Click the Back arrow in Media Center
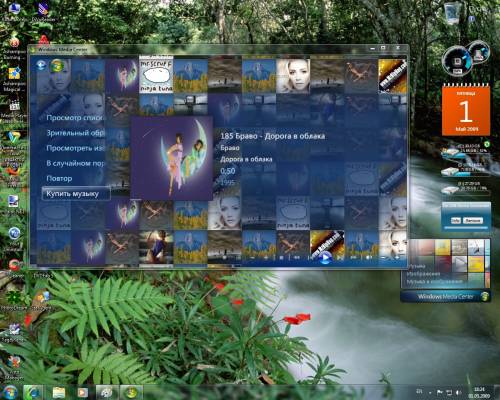The image size is (500, 400). [41, 65]
